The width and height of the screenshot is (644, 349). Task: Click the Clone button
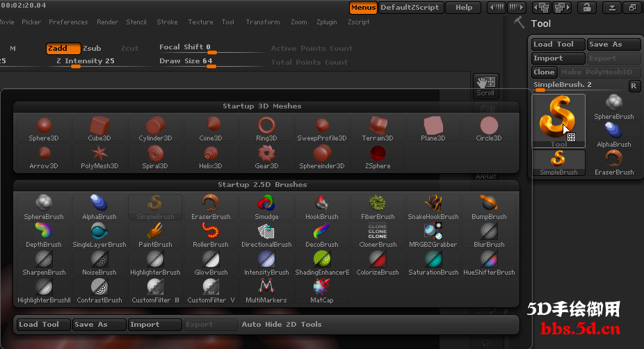pos(545,72)
